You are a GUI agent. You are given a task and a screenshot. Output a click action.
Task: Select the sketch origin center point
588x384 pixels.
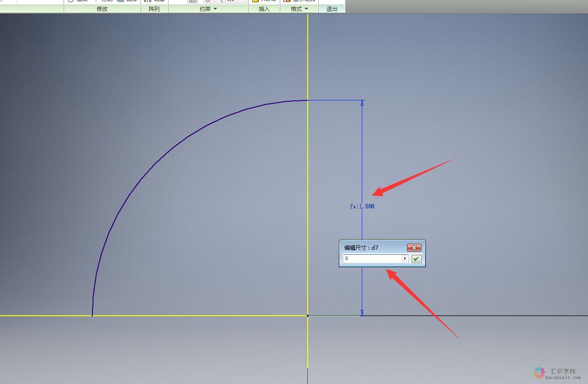point(308,316)
